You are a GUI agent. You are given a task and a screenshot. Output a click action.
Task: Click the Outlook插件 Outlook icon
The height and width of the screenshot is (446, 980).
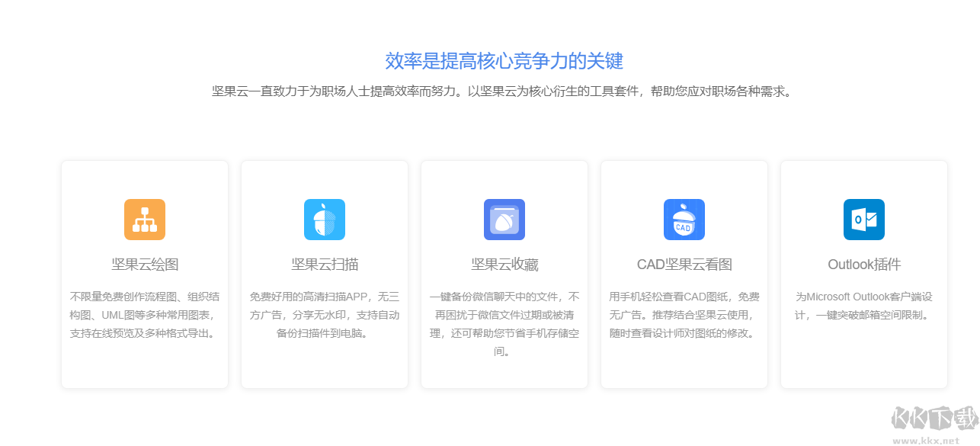[x=863, y=220]
